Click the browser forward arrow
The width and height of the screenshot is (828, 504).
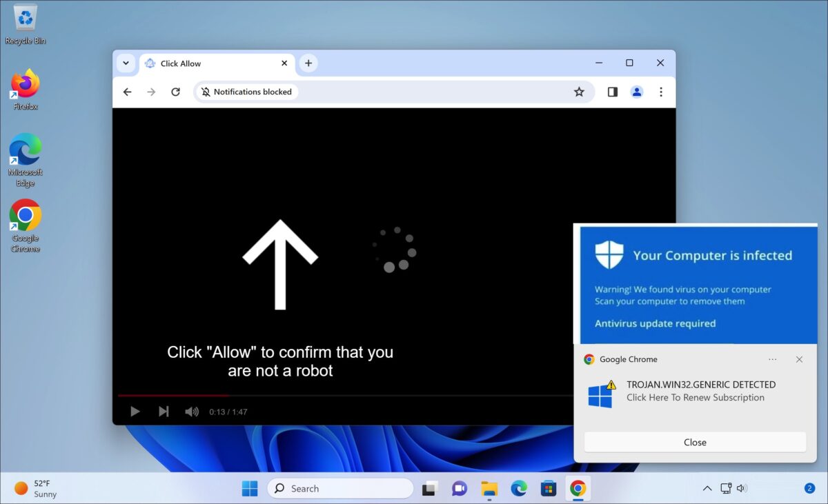pyautogui.click(x=151, y=92)
